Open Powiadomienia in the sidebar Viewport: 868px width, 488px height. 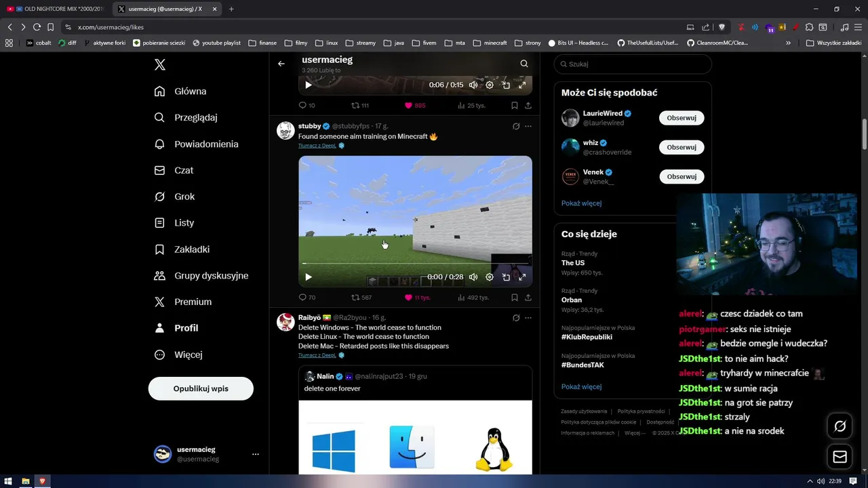[x=196, y=144]
